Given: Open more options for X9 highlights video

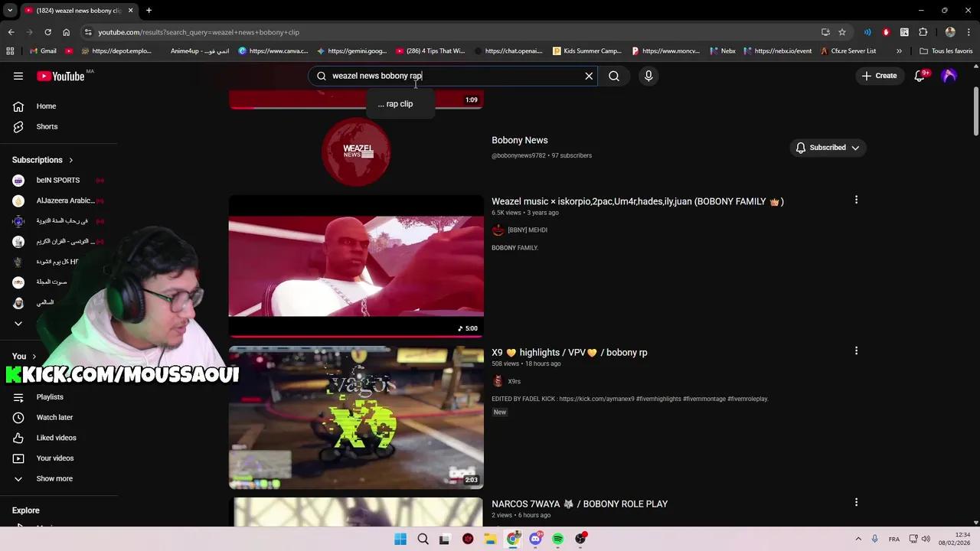Looking at the screenshot, I should tap(856, 351).
